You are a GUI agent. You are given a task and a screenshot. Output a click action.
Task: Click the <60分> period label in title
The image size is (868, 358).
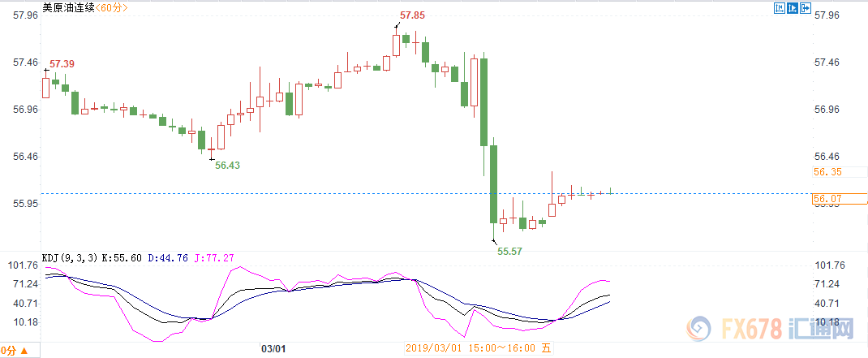pyautogui.click(x=113, y=9)
